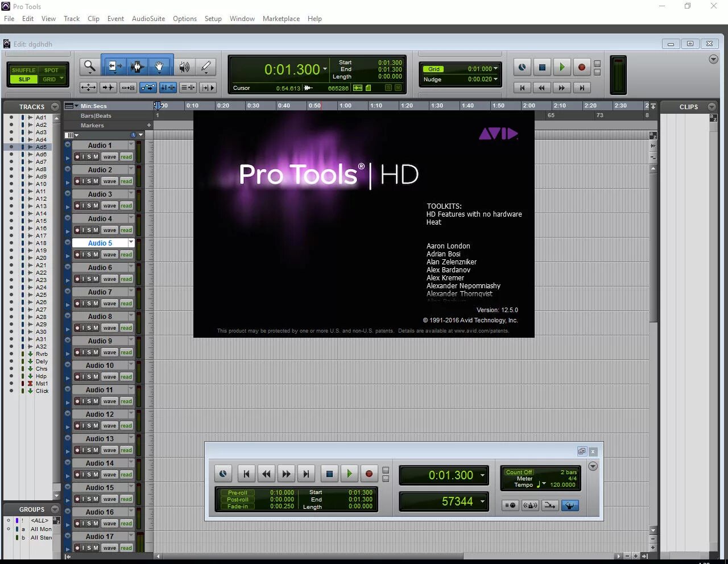The height and width of the screenshot is (564, 728).
Task: Toggle Pre-roll in Transport window
Action: 237,492
